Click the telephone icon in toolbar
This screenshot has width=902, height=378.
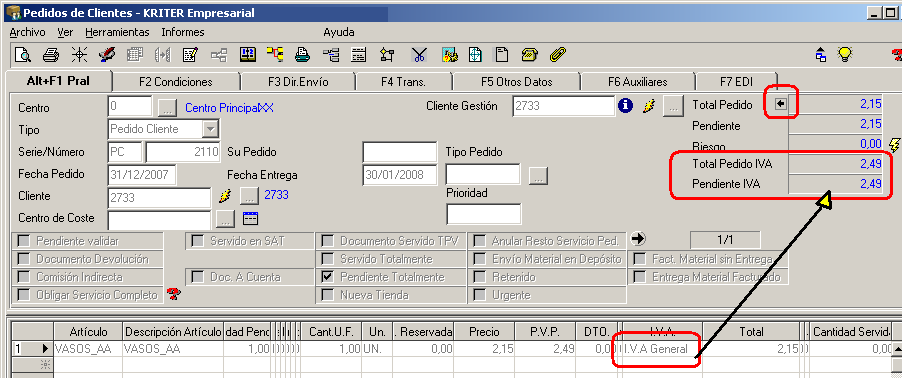[529, 55]
